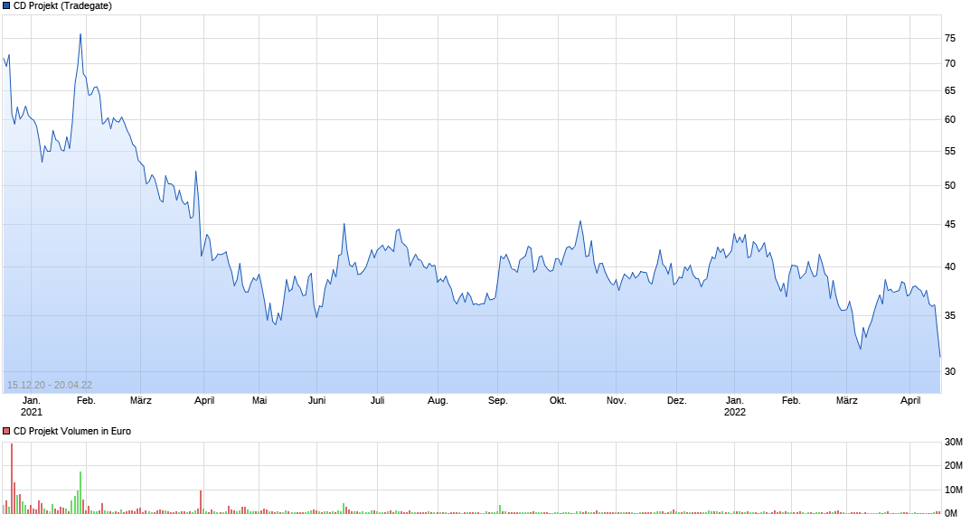
Task: Click the blue CD Projekt legend square
Action: (6, 5)
